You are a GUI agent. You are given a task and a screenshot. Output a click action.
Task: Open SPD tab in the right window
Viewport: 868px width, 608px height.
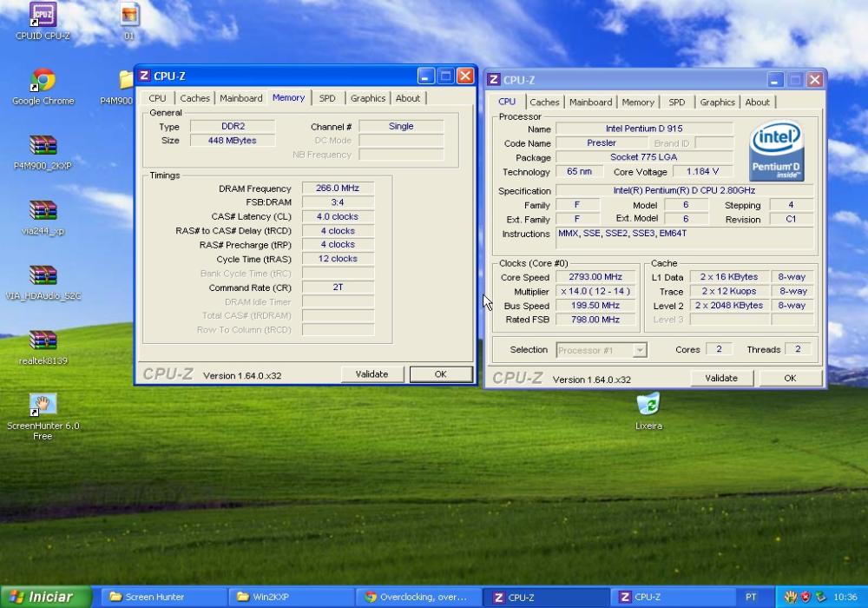[x=676, y=102]
